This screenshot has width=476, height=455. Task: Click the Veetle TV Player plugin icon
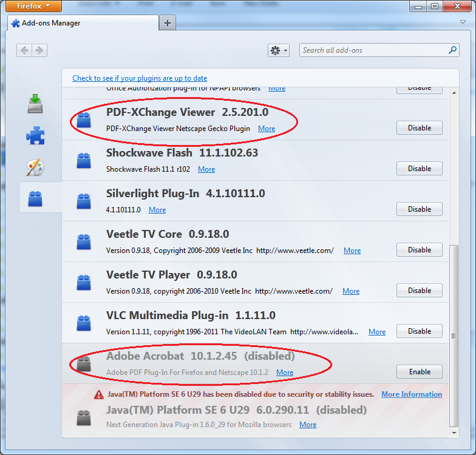click(x=84, y=283)
